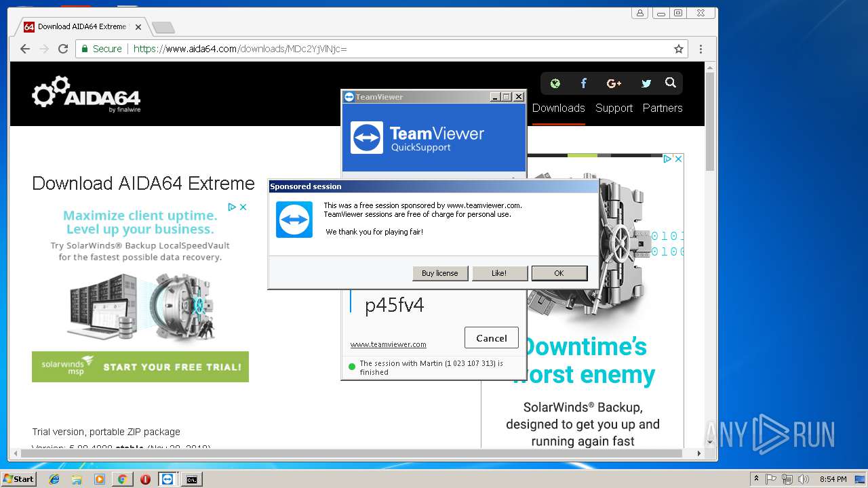The width and height of the screenshot is (868, 488).
Task: Click the Download AIDA64 Extreme heading
Action: [x=143, y=184]
